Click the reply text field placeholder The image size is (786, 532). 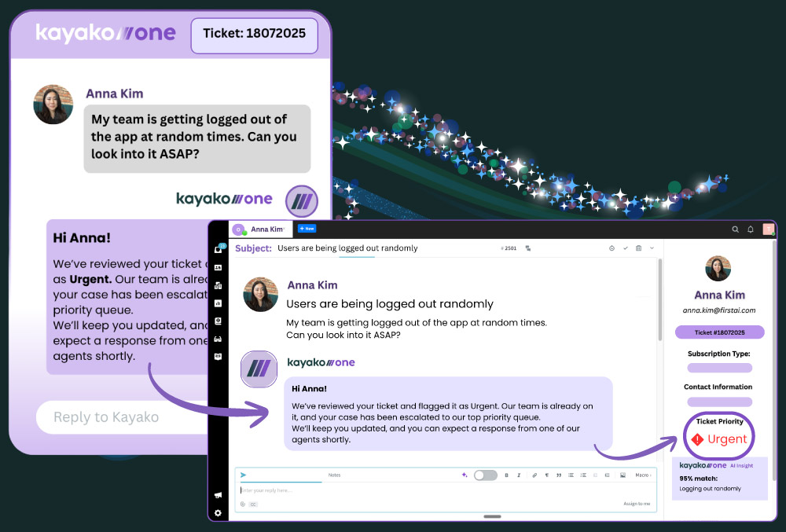pyautogui.click(x=266, y=490)
